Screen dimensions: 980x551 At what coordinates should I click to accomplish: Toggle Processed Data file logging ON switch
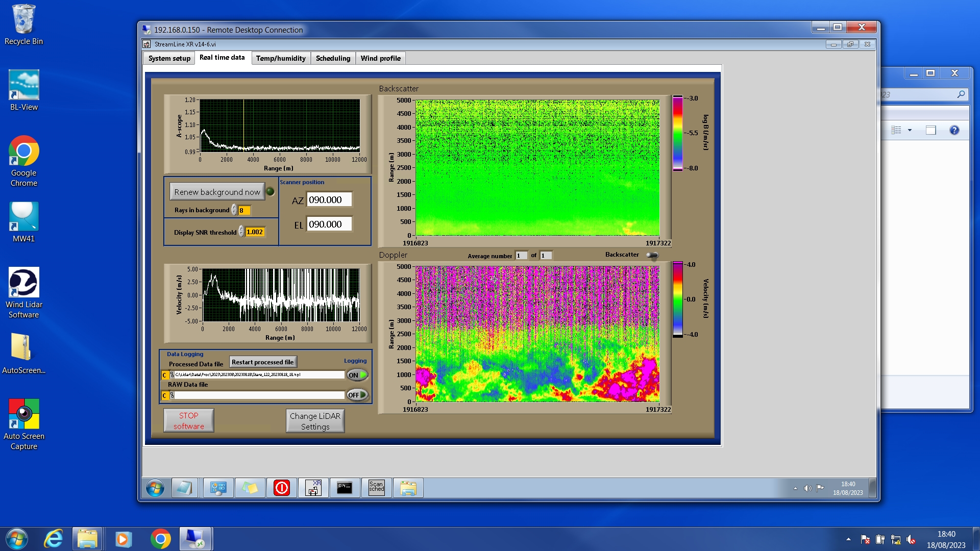coord(357,375)
